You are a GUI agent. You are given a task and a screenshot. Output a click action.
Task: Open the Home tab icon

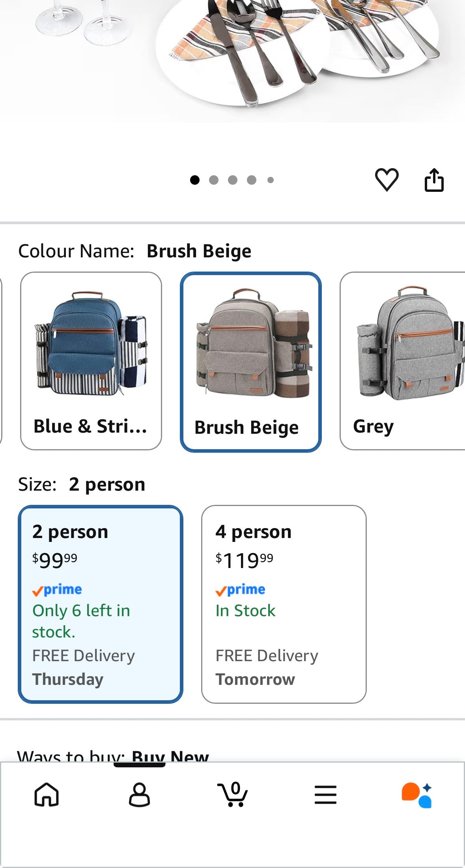[47, 794]
